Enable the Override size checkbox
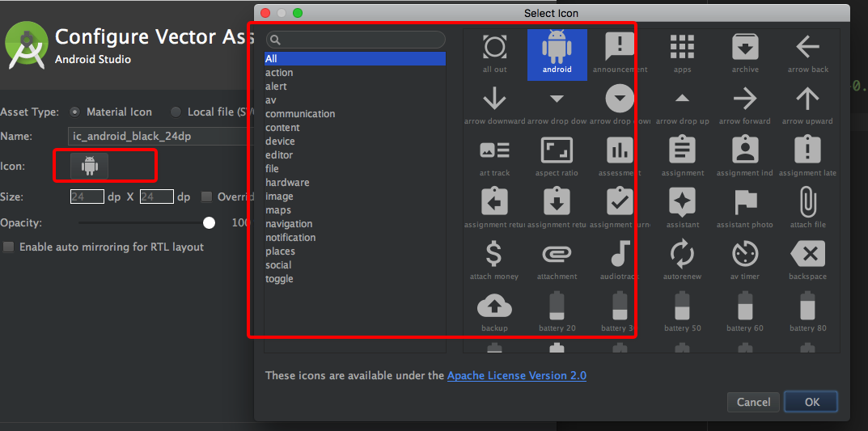868x431 pixels. click(x=206, y=196)
